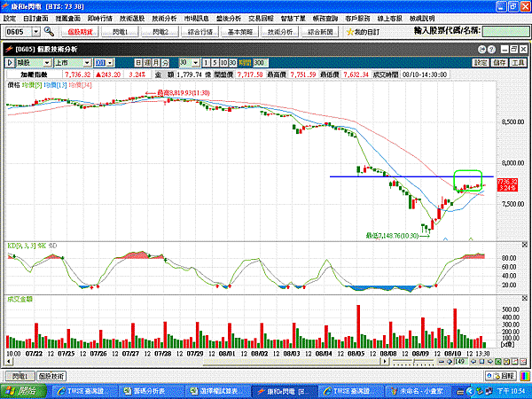
Task: Click the left arrow icon right of 149
Action: click(473, 362)
